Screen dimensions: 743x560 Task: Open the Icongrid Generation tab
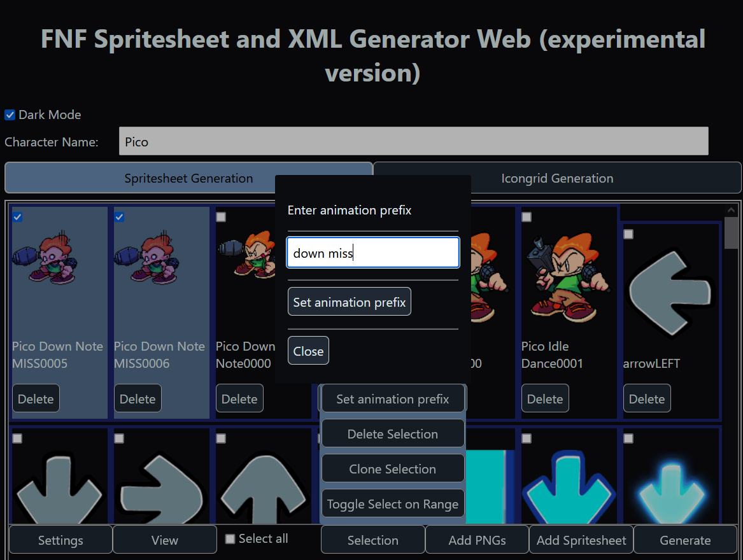(x=557, y=178)
